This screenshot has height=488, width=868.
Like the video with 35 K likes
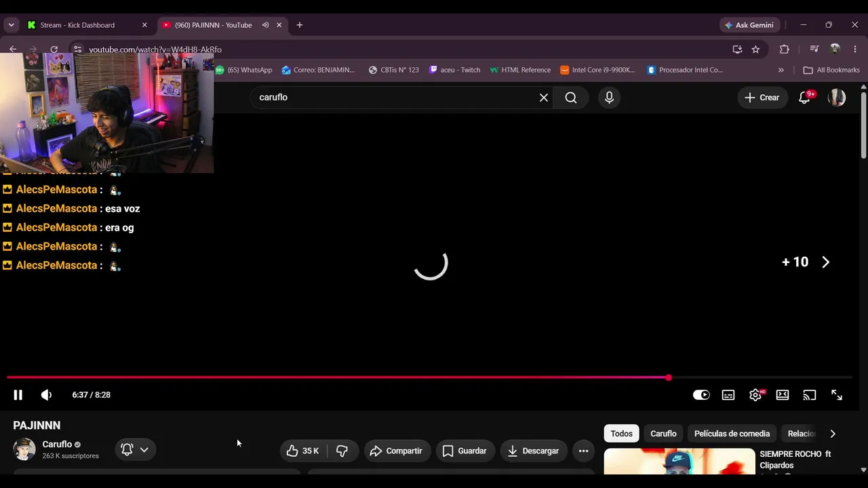click(302, 451)
